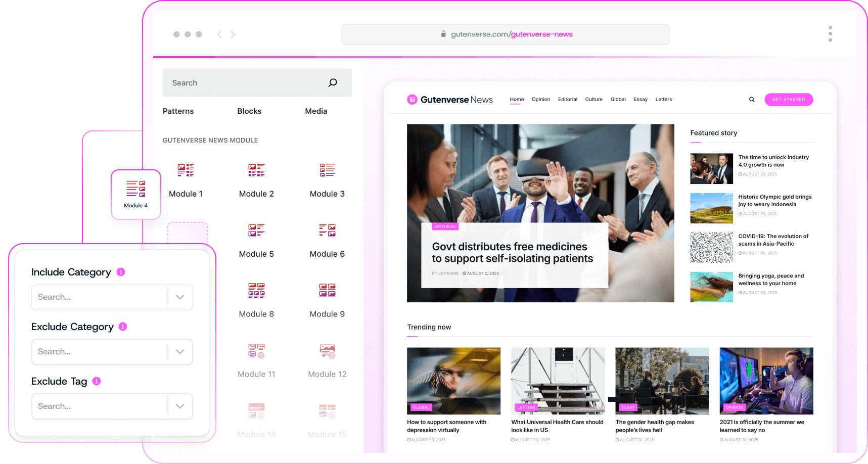Click the search magnifier in site header
This screenshot has height=464, width=868.
click(752, 100)
